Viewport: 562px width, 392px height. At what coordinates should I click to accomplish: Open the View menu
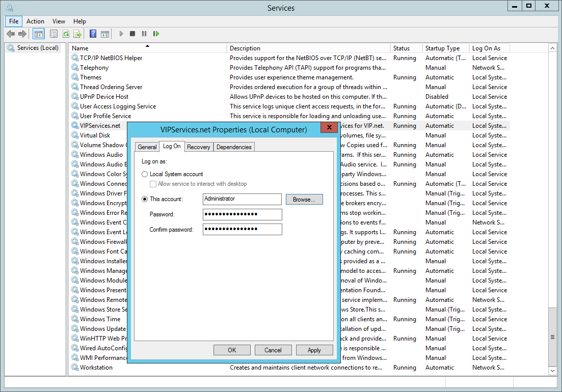click(x=59, y=21)
